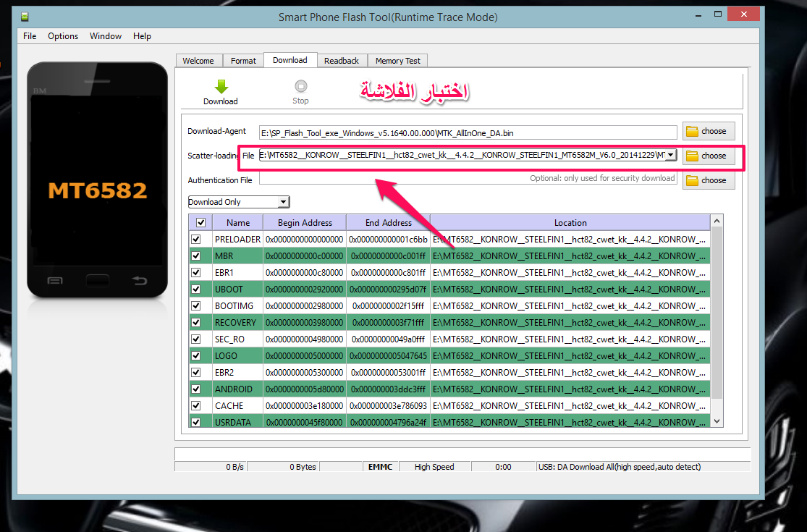Select the RECOVERY name cell
This screenshot has width=807, height=532.
[238, 323]
